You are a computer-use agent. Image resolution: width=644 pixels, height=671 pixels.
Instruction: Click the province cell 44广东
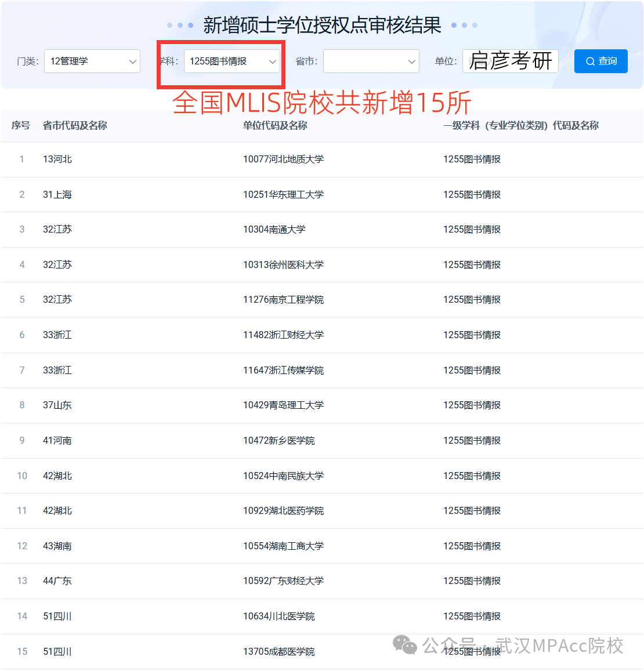click(57, 581)
